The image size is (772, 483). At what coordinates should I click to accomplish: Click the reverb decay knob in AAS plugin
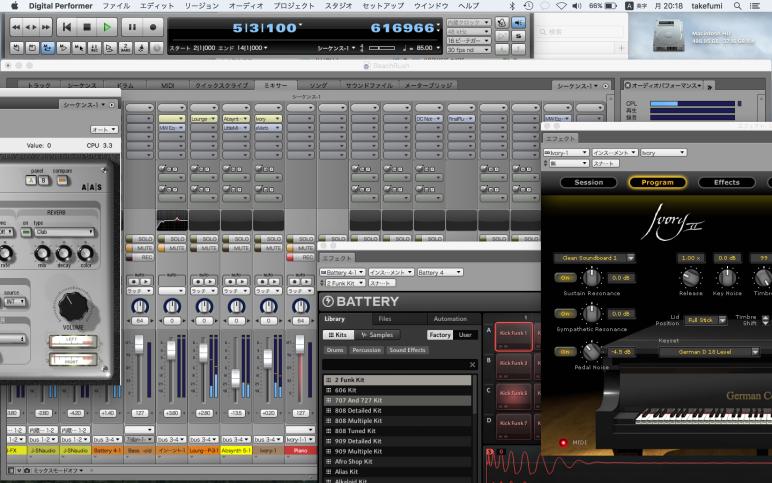pyautogui.click(x=64, y=253)
